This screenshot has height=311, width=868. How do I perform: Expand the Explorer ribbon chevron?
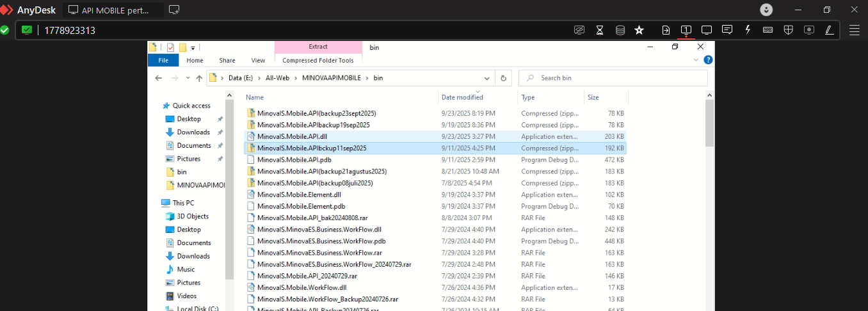(x=696, y=60)
